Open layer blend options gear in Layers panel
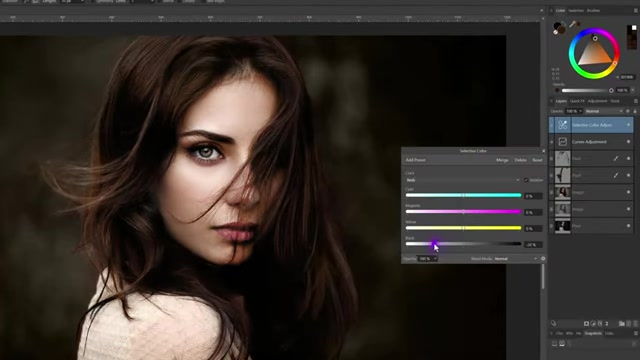 click(x=628, y=111)
